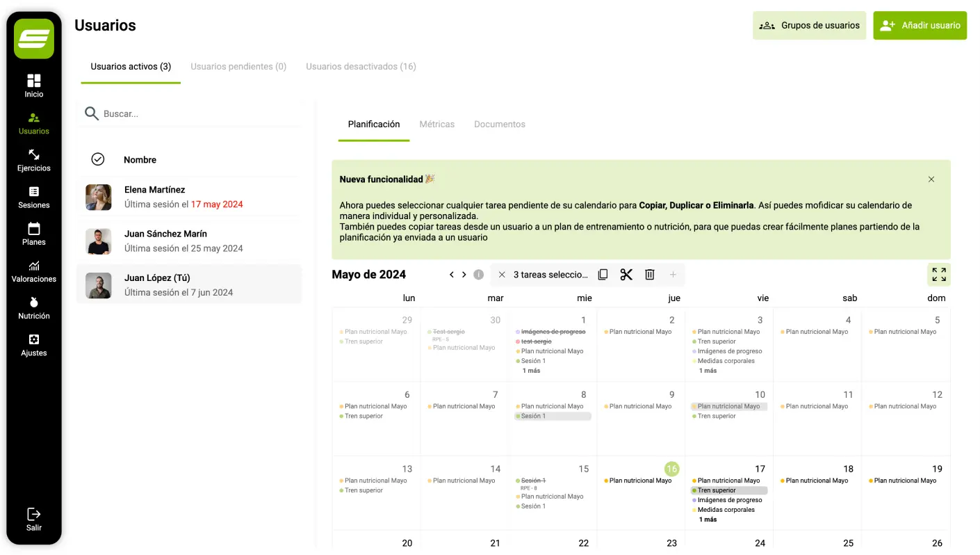980x555 pixels.
Task: Click the copy icon for selected tasks
Action: (603, 275)
